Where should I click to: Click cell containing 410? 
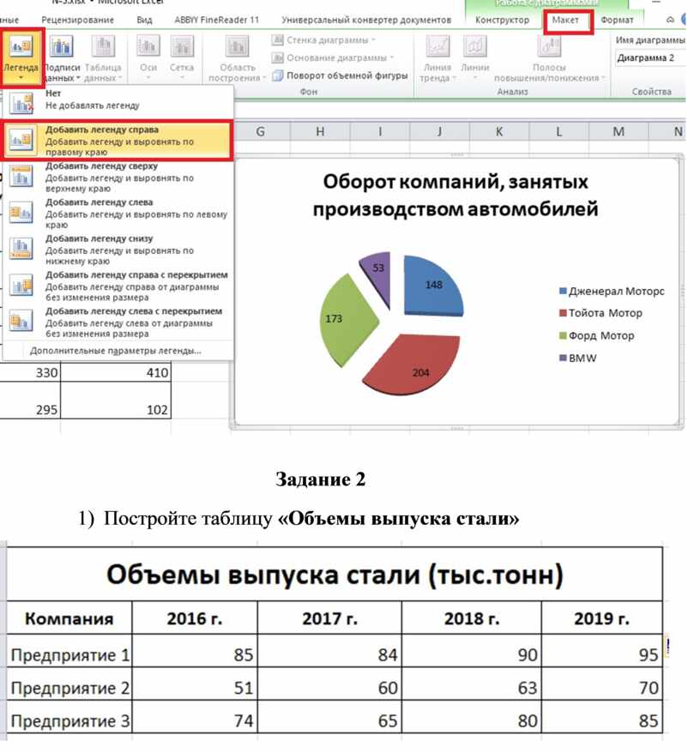116,373
